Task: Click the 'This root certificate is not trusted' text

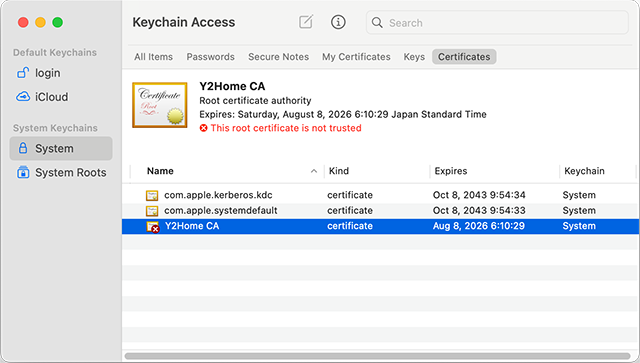Action: coord(286,128)
